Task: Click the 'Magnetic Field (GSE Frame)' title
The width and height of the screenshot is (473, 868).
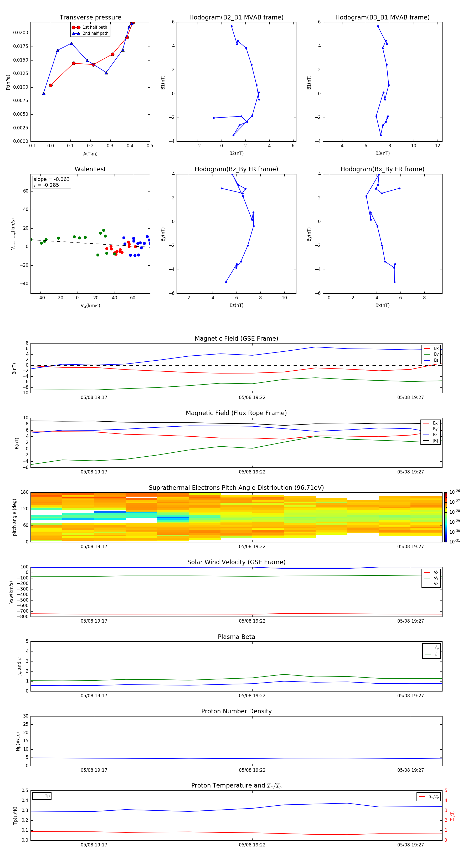Action: point(236,339)
